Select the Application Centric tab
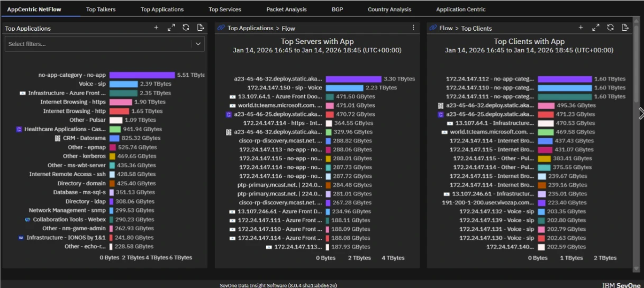This screenshot has width=644, height=288. point(460,9)
